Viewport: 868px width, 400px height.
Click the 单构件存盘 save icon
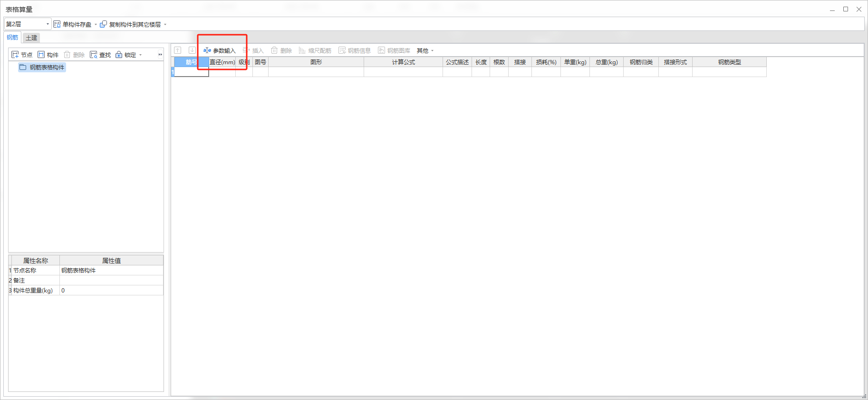click(57, 24)
